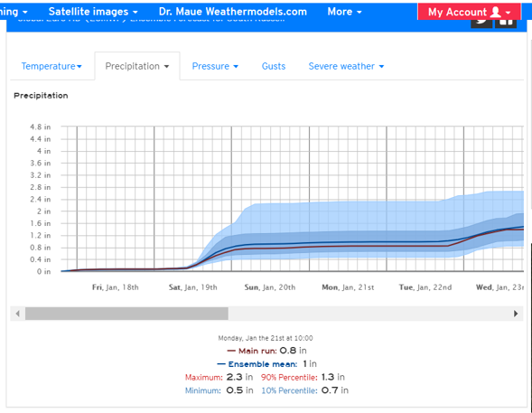Open the Satellite images menu
The height and width of the screenshot is (413, 532).
click(93, 12)
